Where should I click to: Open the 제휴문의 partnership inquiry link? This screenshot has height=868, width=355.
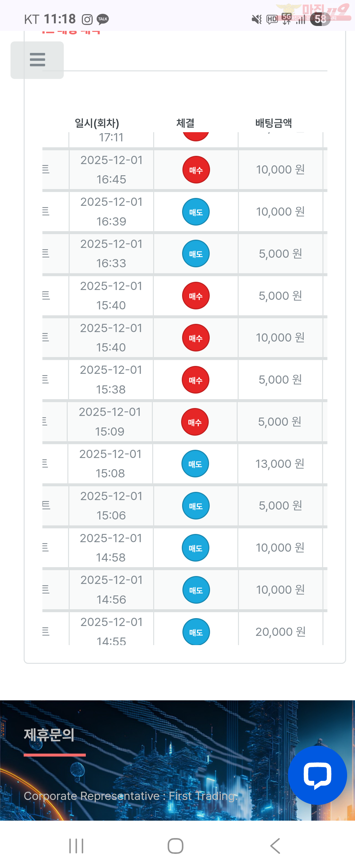coord(49,735)
